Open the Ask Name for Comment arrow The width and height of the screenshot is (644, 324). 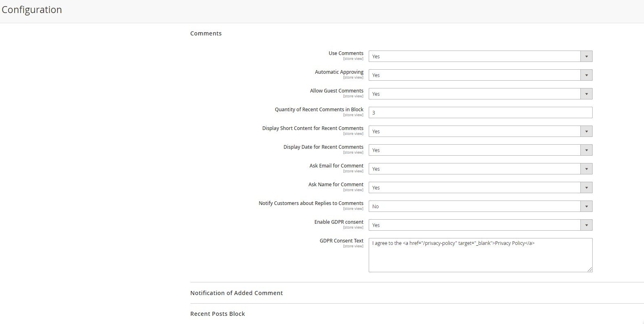[x=586, y=187]
